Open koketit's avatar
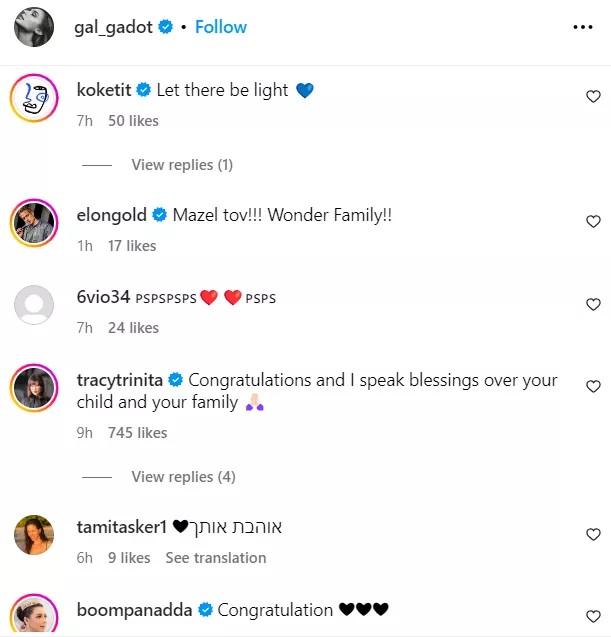The height and width of the screenshot is (637, 611). tap(33, 97)
